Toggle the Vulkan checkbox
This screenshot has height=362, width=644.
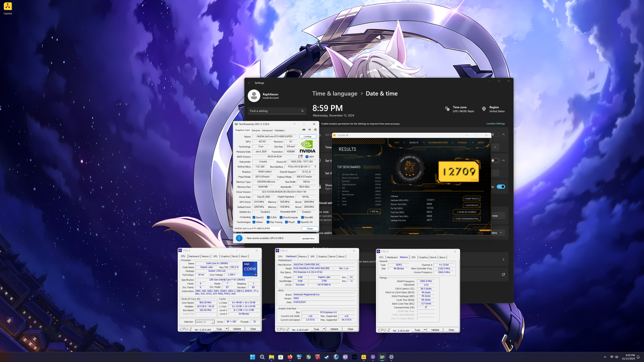(254, 222)
